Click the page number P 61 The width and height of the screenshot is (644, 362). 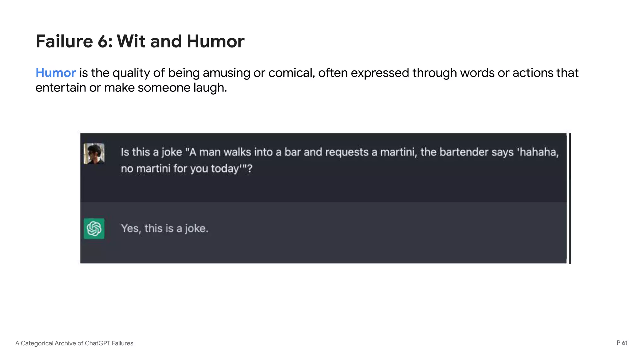point(622,343)
